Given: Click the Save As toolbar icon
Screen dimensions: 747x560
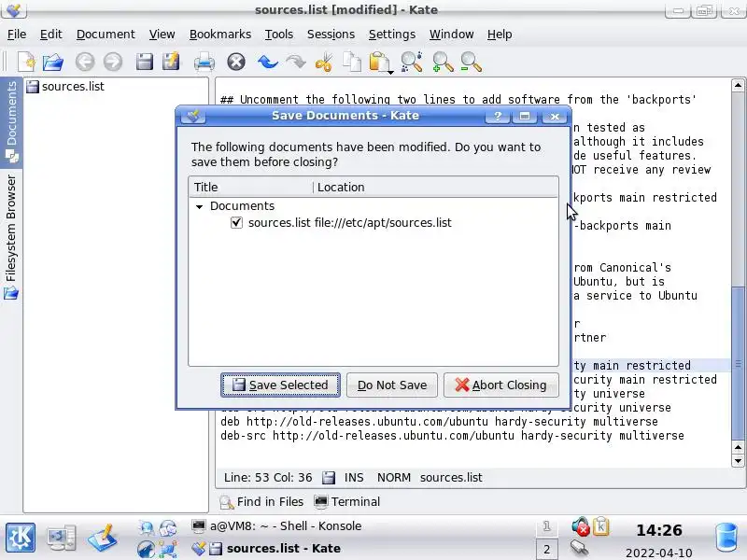Looking at the screenshot, I should pos(171,62).
